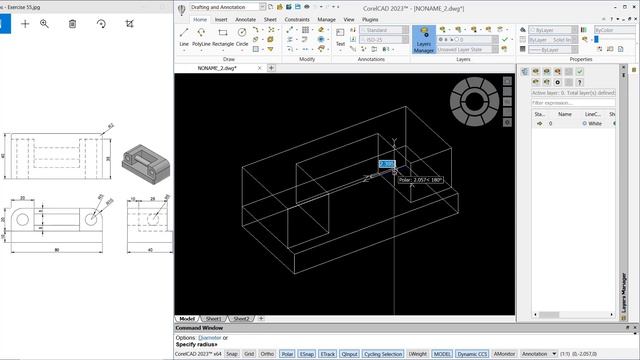Click the Filter expression input field
640x360 pixels.
click(x=573, y=103)
